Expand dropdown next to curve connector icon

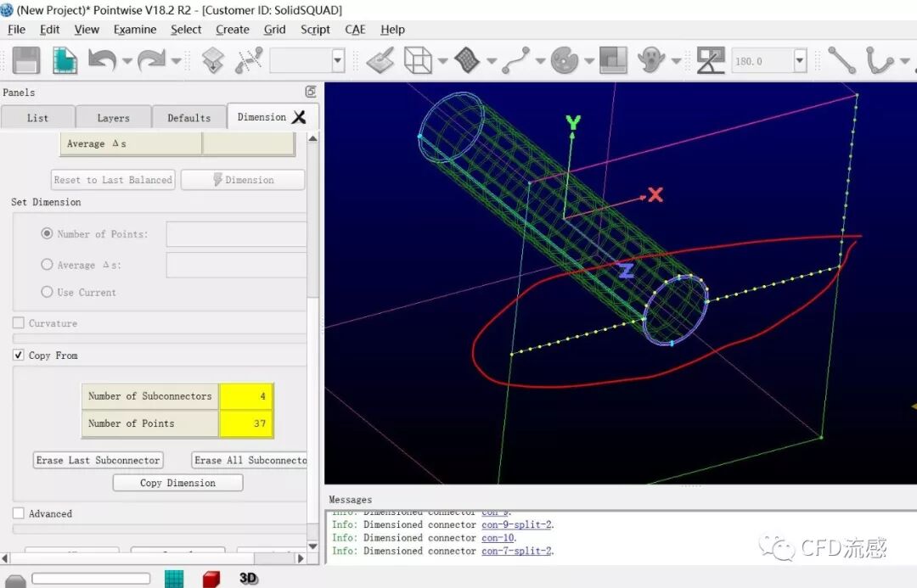coord(540,61)
